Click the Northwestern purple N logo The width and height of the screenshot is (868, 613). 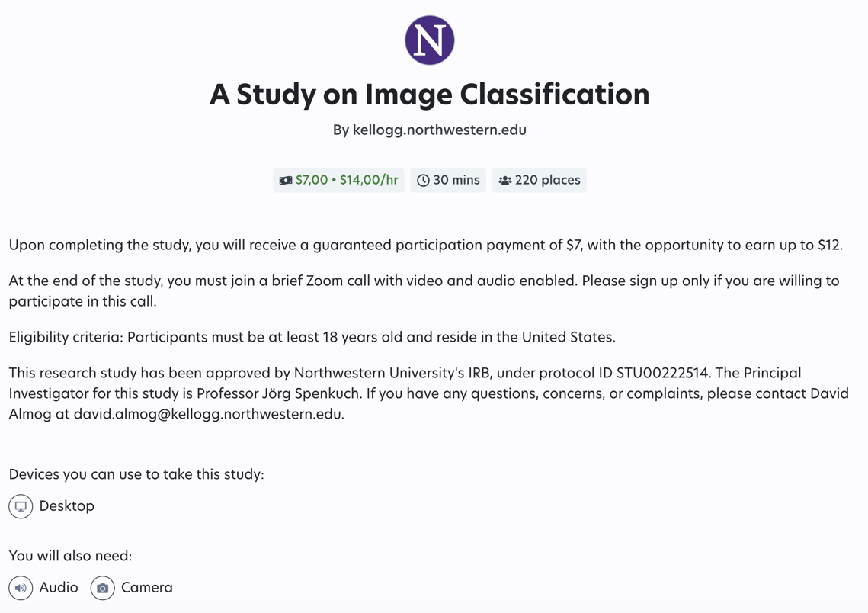coord(430,40)
